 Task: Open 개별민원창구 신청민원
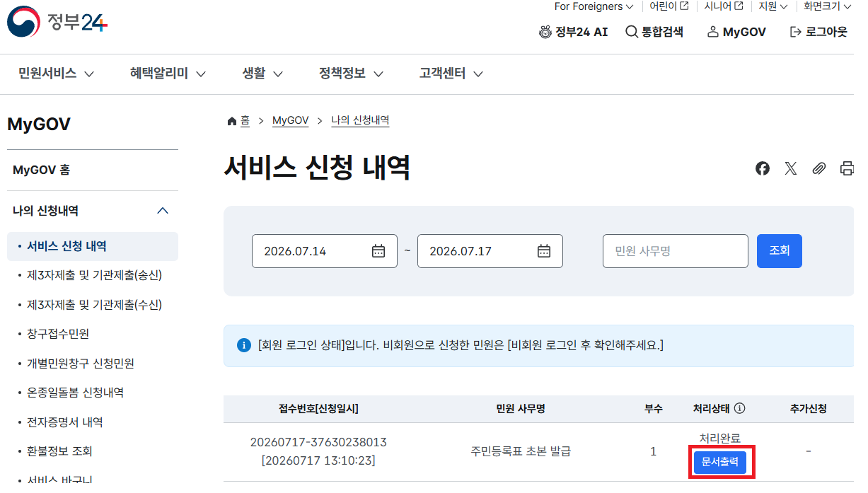[81, 364]
